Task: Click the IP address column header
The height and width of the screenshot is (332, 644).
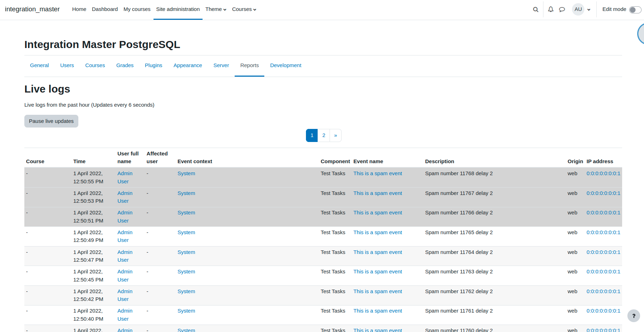Action: coord(600,161)
